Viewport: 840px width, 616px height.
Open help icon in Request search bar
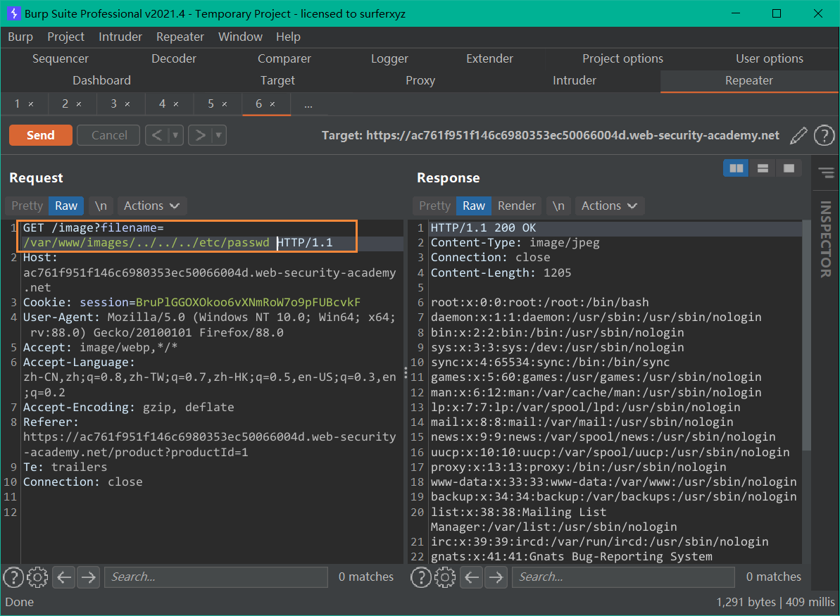13,577
